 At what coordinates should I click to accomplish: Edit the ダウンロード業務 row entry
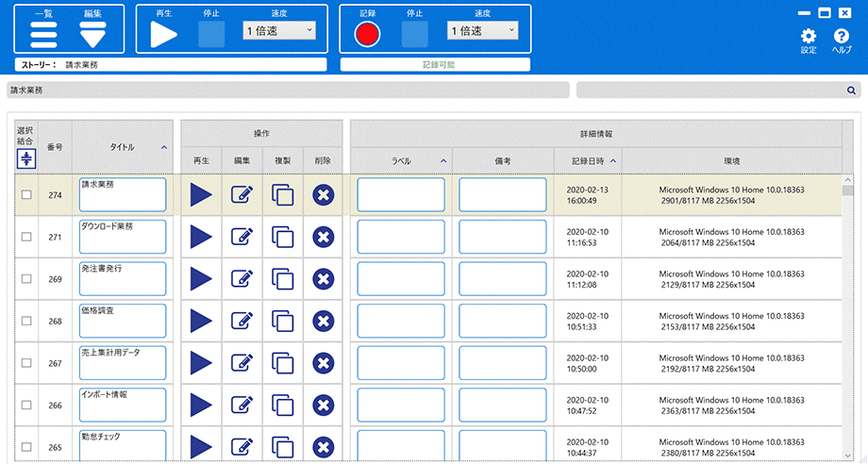point(242,237)
